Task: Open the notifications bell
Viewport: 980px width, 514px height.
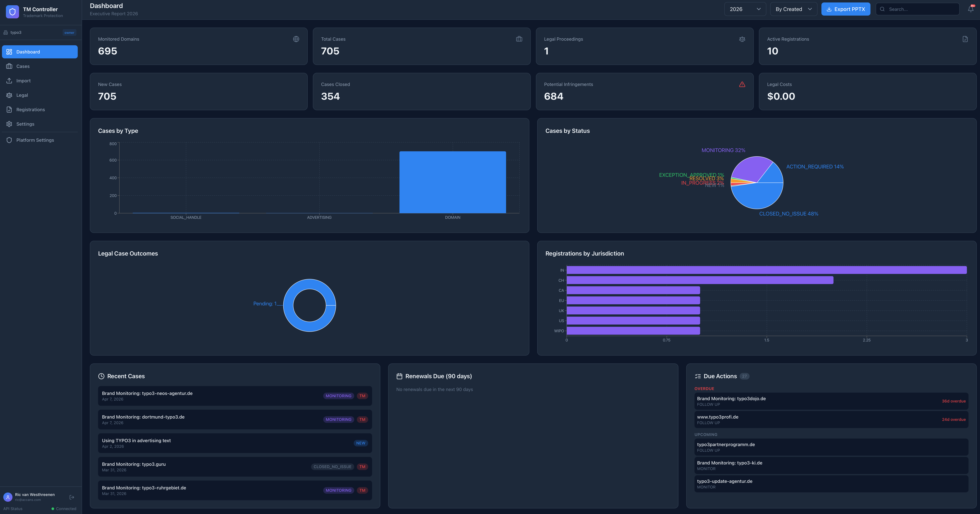Action: coord(970,9)
